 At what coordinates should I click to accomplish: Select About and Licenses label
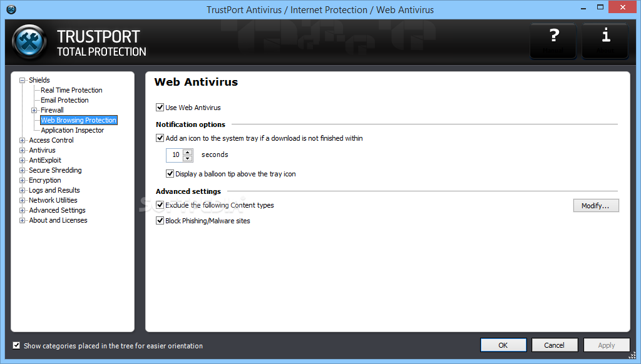point(58,220)
